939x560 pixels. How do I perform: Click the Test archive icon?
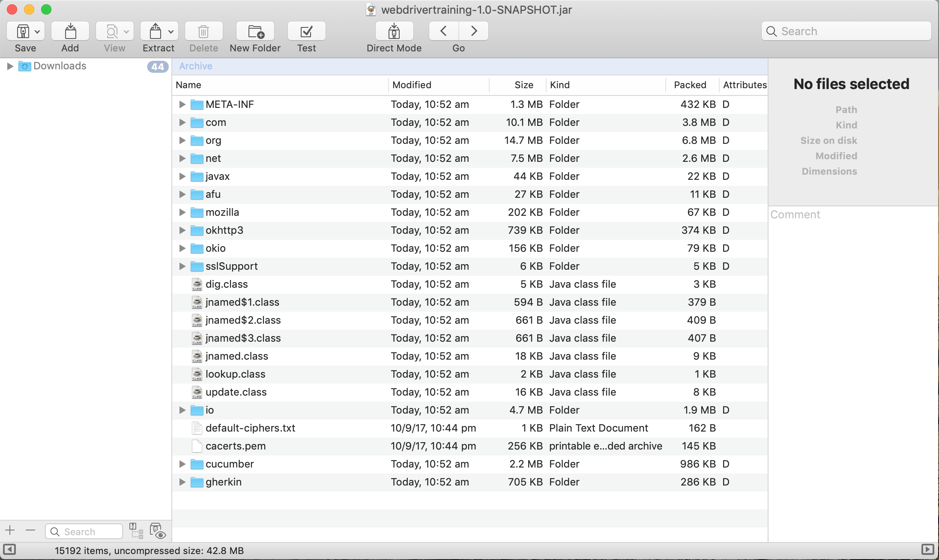[x=306, y=31]
